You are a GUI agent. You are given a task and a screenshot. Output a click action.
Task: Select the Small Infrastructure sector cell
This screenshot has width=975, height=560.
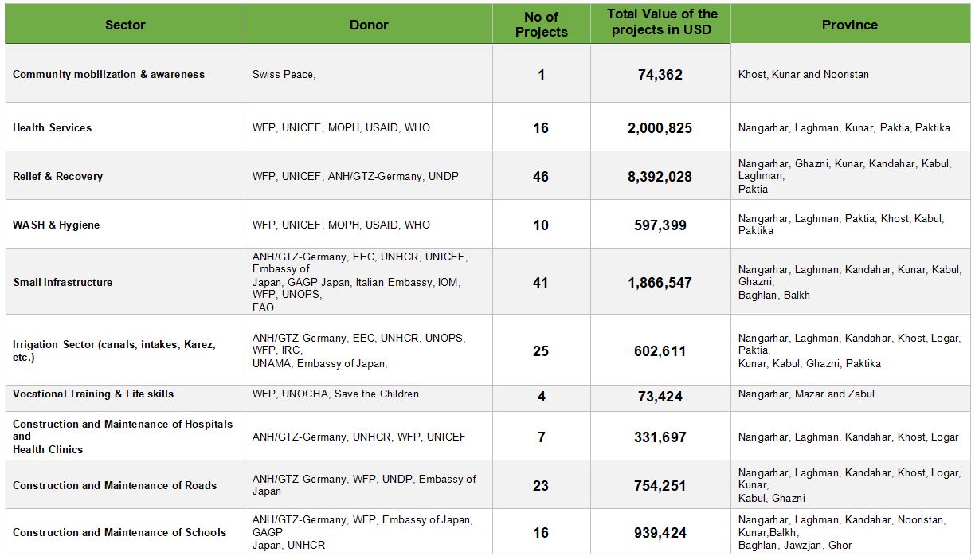pos(125,282)
